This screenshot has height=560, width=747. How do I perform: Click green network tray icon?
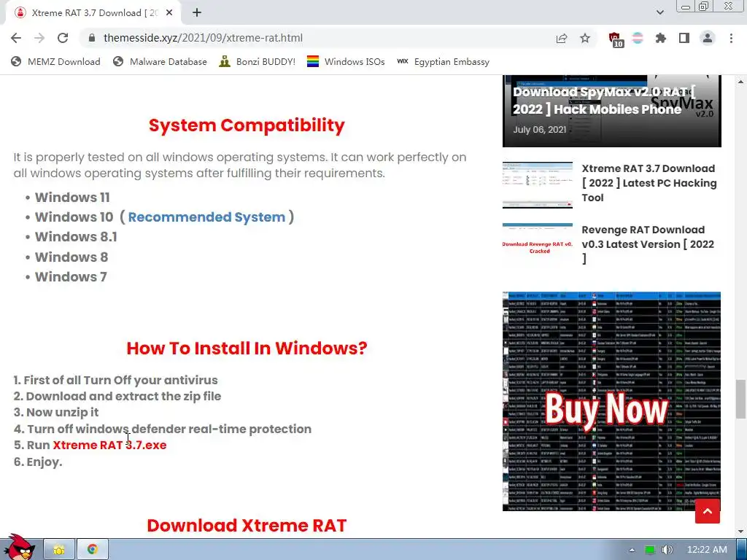click(650, 550)
